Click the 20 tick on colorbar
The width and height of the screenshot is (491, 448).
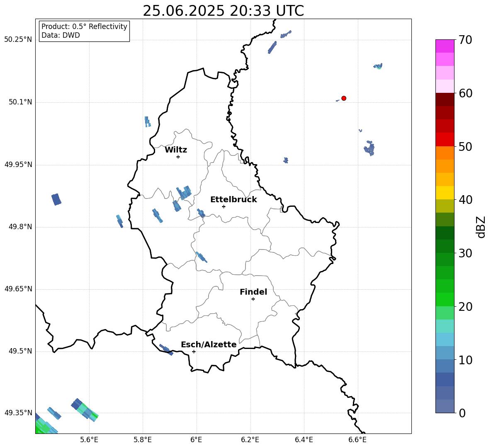tap(465, 307)
